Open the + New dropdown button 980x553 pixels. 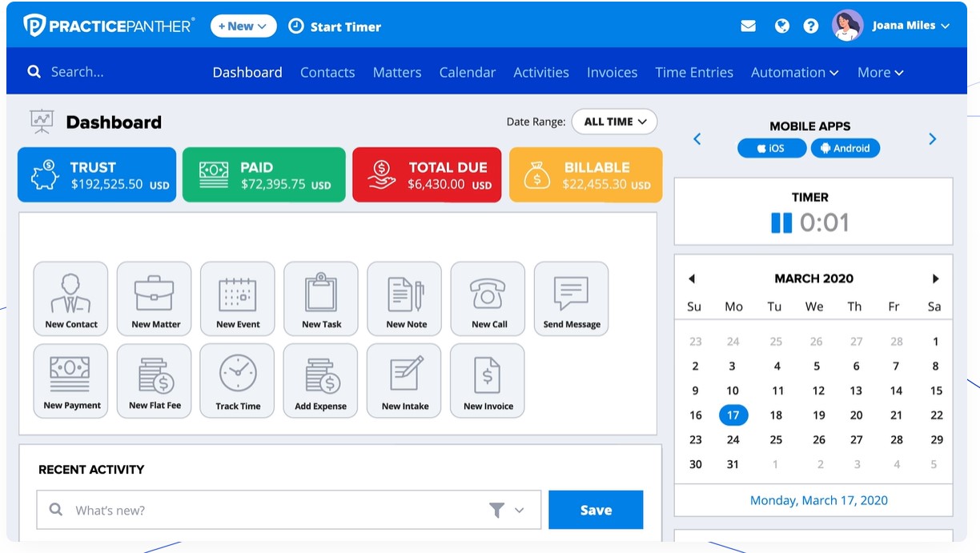click(243, 26)
